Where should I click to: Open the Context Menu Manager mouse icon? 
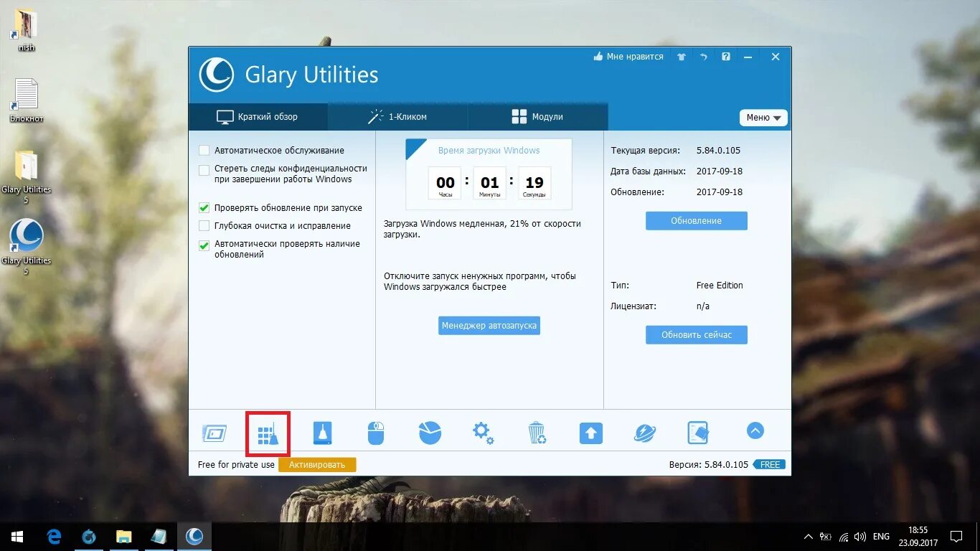376,433
